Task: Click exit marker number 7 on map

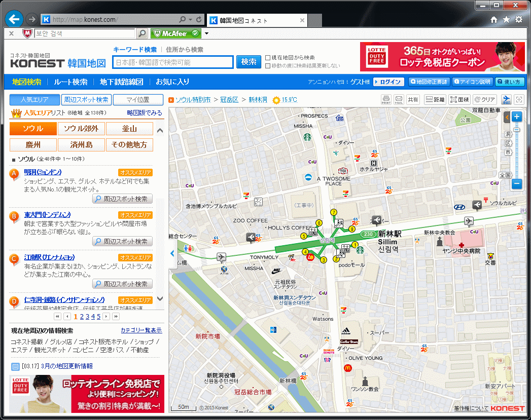Action: (334, 212)
